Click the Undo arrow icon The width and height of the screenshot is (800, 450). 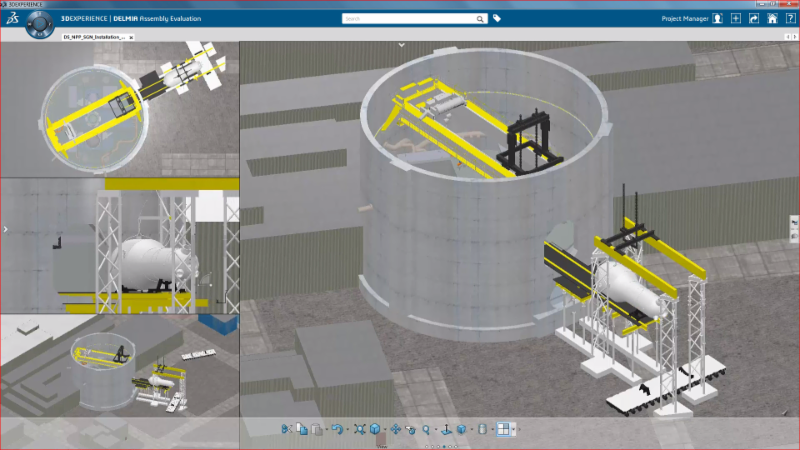click(x=337, y=429)
